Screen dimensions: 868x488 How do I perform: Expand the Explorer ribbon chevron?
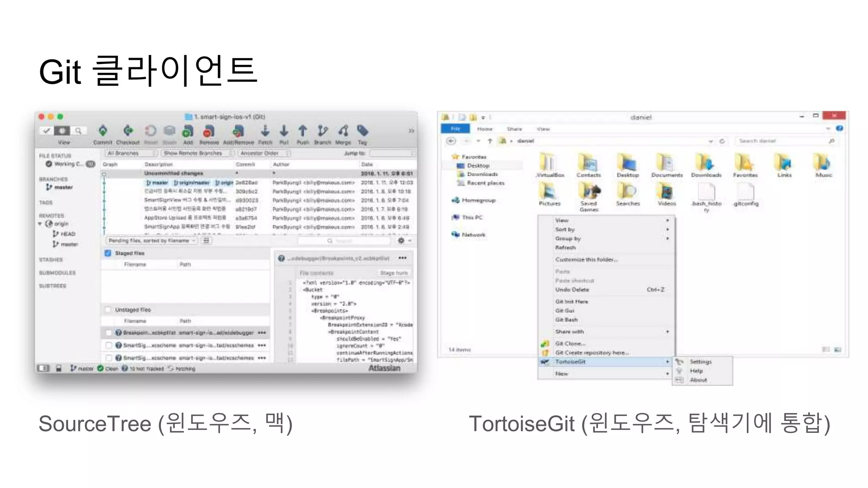(828, 128)
